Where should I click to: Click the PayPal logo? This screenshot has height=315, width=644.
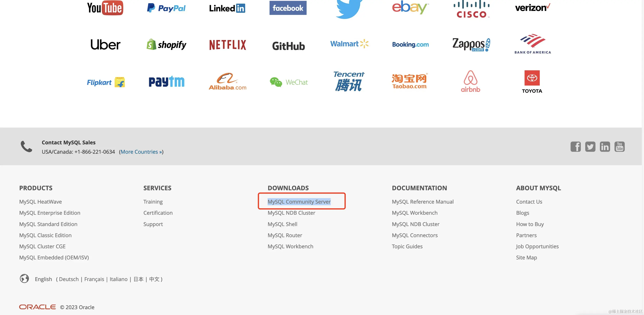[x=166, y=8]
